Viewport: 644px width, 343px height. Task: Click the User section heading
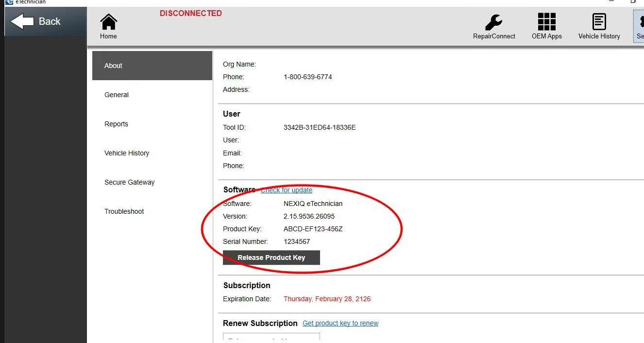point(232,114)
